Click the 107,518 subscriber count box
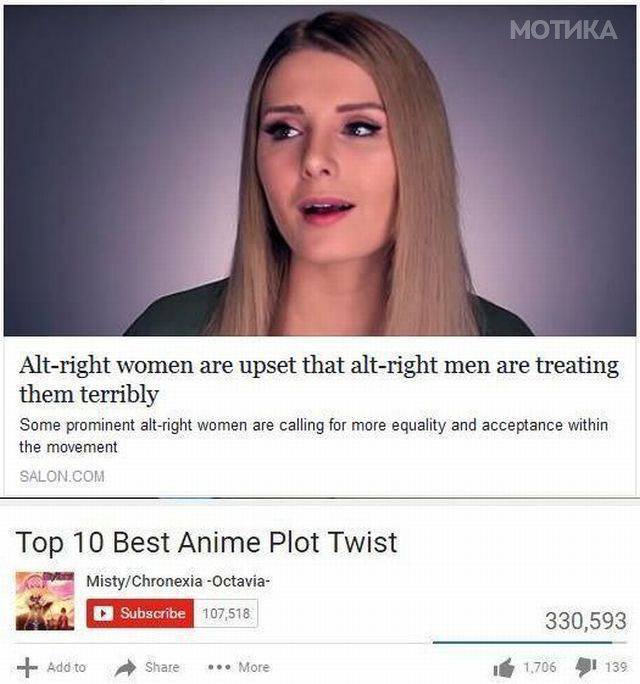The image size is (640, 684). (226, 613)
